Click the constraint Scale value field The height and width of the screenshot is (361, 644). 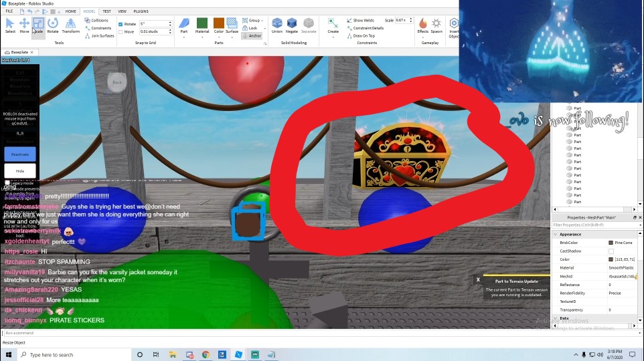click(x=404, y=20)
